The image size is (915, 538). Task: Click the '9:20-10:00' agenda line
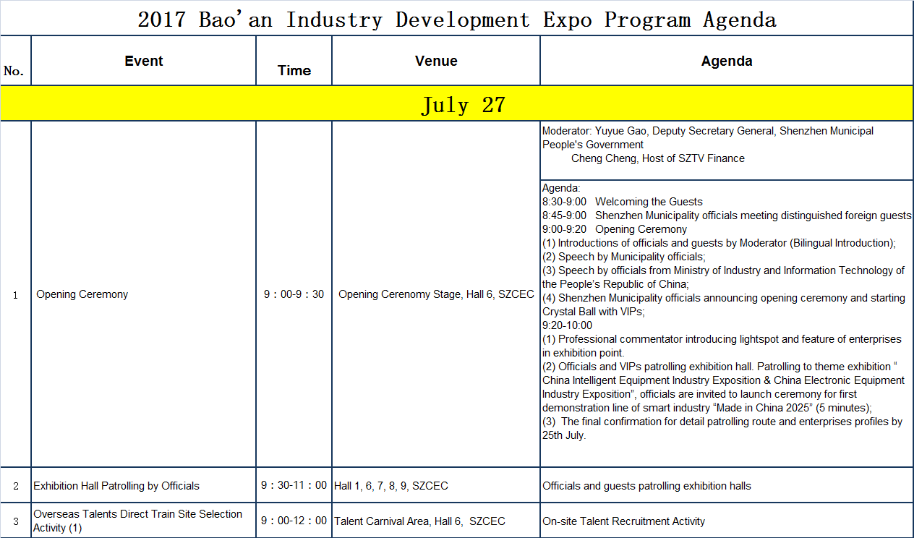(x=567, y=325)
